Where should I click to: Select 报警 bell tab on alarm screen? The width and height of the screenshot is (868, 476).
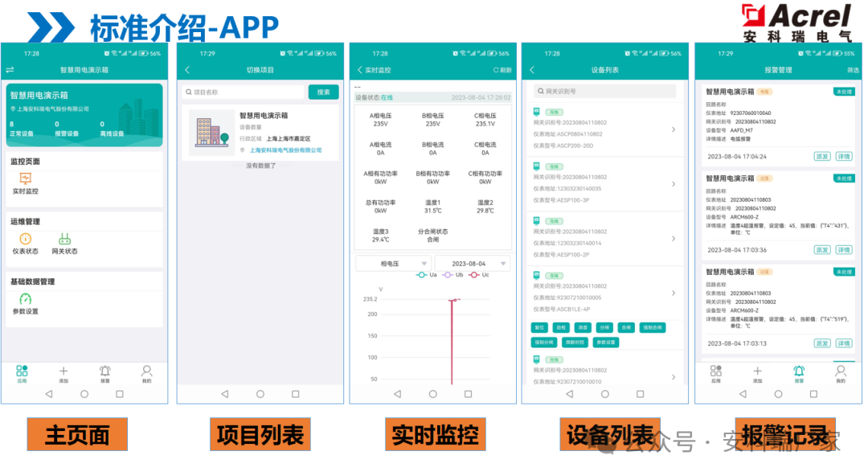799,374
